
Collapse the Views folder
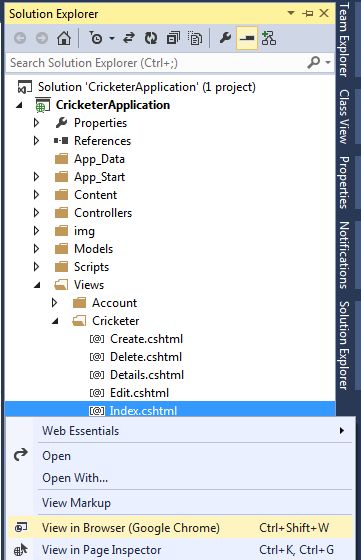tap(37, 285)
